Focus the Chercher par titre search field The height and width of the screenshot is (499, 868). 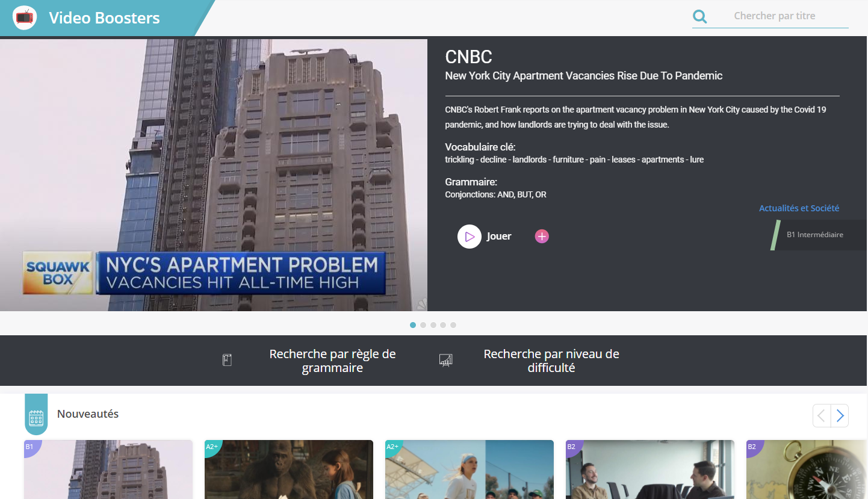point(774,16)
